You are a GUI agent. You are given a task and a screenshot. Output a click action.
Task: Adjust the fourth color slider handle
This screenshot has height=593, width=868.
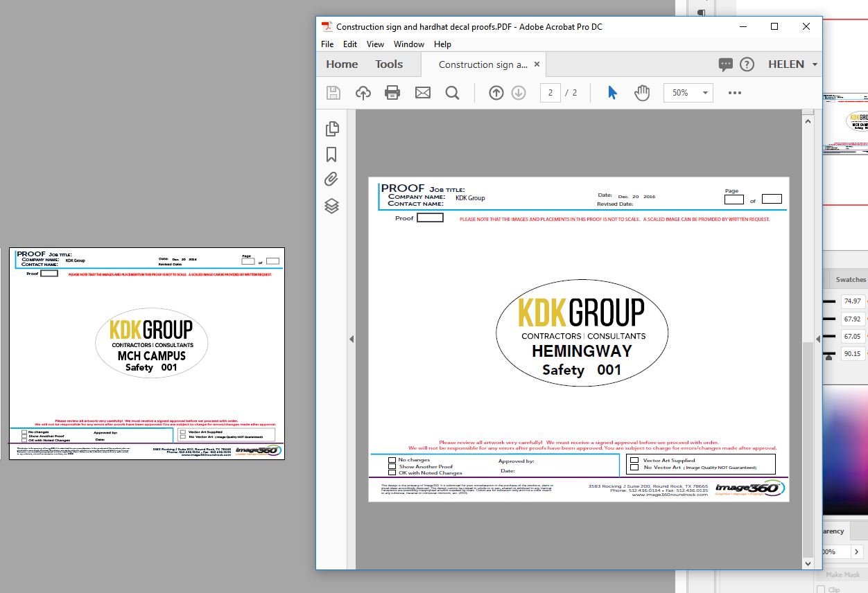(x=829, y=356)
